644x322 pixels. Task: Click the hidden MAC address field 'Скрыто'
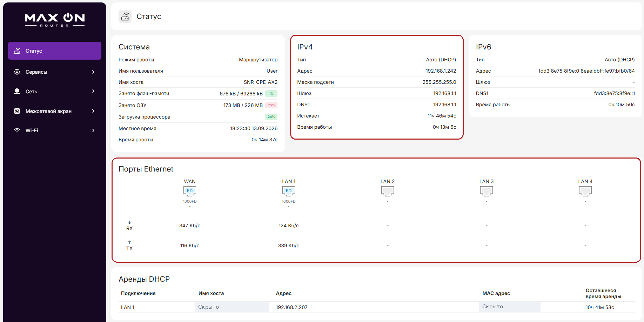pos(509,307)
